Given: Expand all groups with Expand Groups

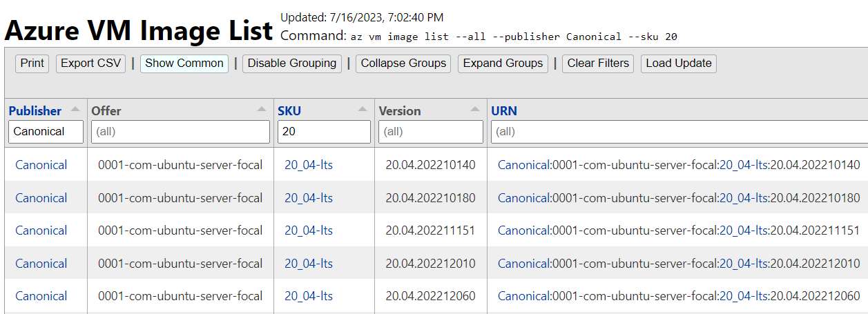Looking at the screenshot, I should (503, 63).
